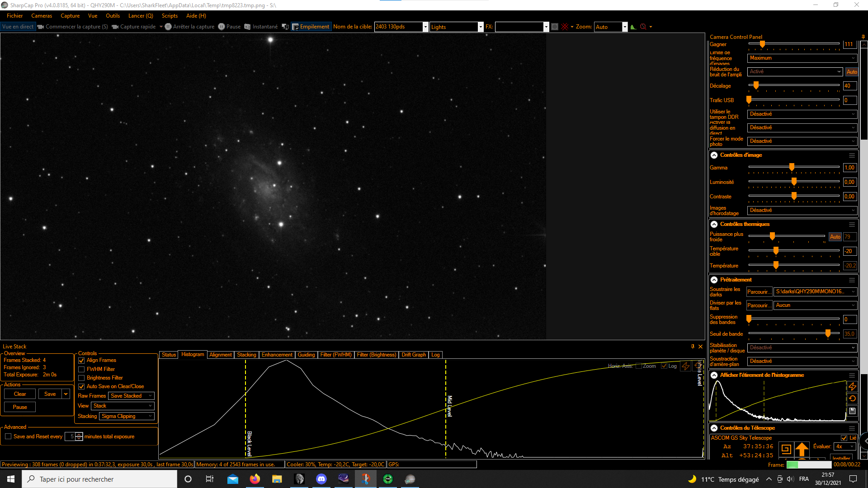The height and width of the screenshot is (488, 868).
Task: Collapse the Contrôles thermiques section
Action: pos(714,224)
